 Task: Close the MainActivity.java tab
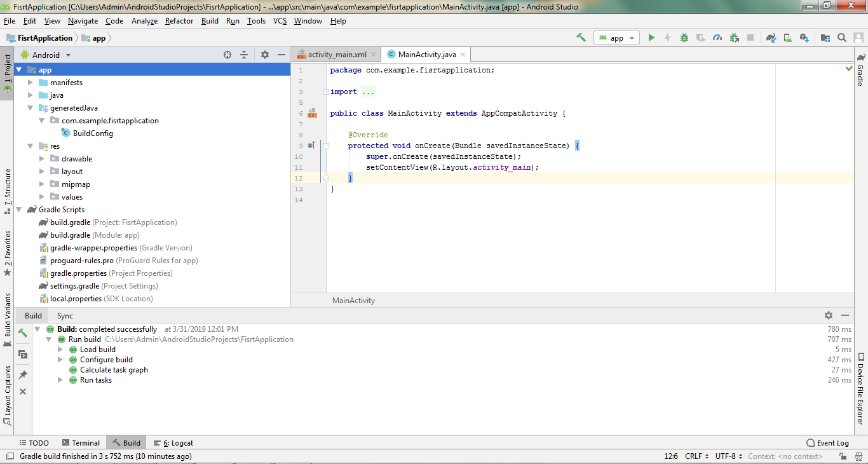[463, 55]
